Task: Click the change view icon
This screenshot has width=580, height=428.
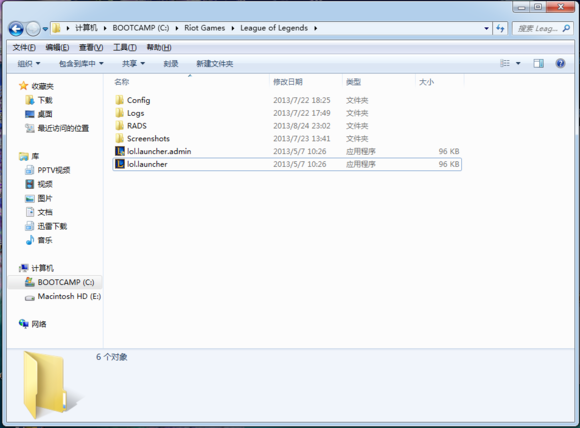Action: click(x=505, y=63)
